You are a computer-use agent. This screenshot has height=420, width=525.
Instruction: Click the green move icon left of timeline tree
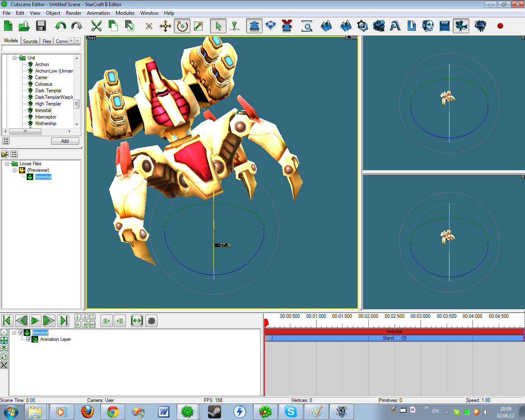click(4, 340)
